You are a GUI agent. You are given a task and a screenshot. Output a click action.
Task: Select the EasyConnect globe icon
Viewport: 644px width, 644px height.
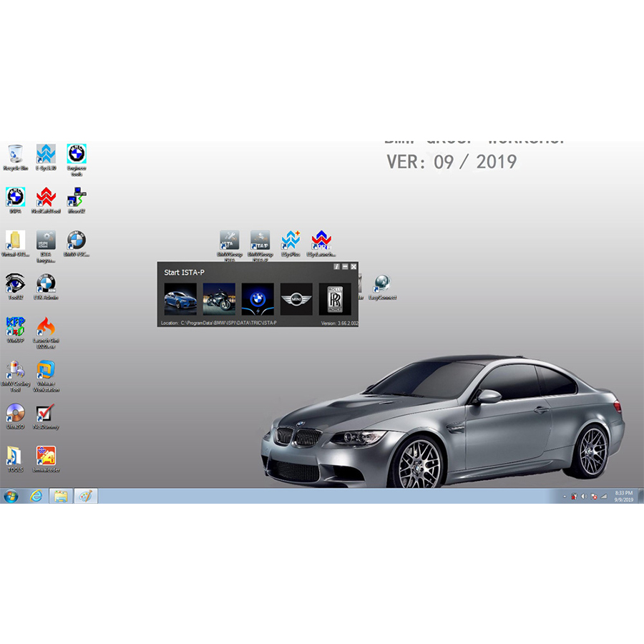[x=382, y=283]
